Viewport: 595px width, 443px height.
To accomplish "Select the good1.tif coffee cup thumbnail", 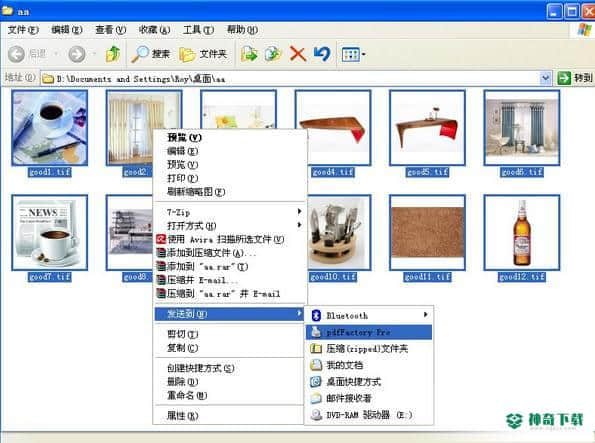I will (49, 128).
